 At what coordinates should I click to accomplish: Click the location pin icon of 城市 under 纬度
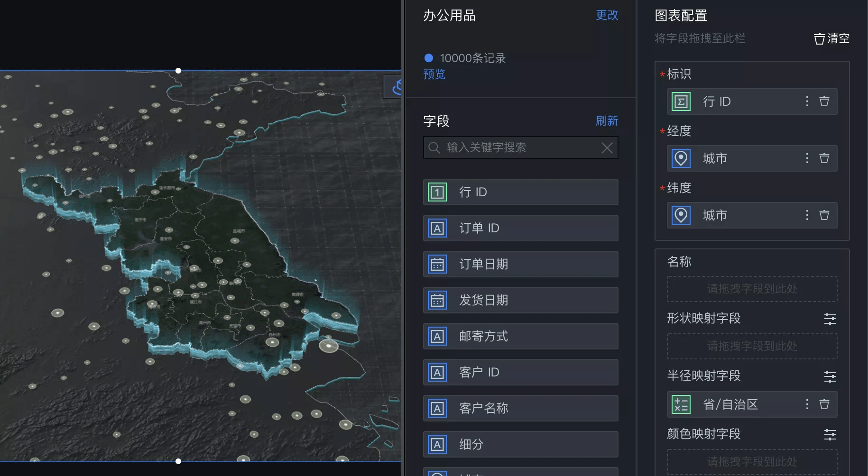click(681, 215)
